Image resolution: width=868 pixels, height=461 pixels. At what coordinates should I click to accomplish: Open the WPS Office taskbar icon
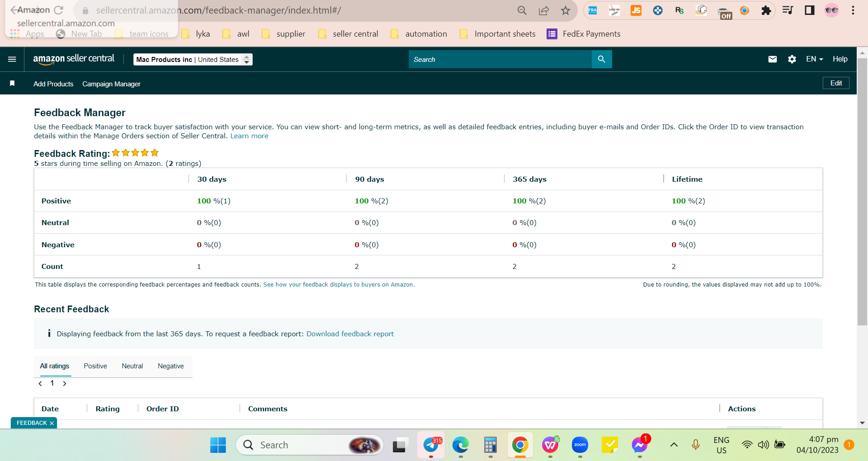tap(550, 445)
